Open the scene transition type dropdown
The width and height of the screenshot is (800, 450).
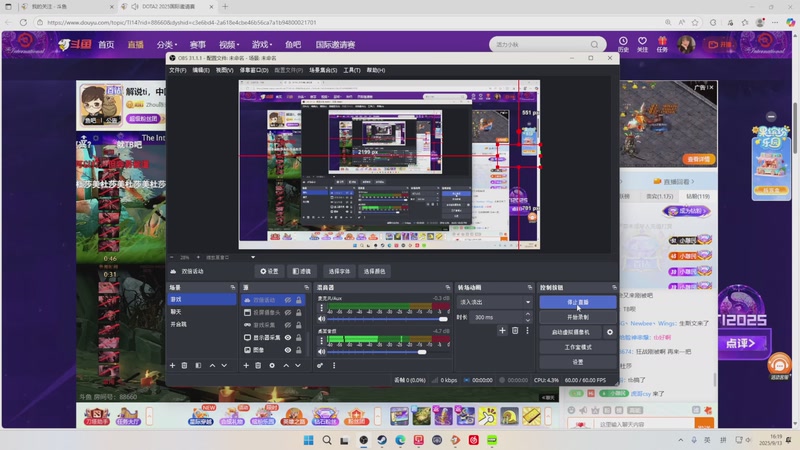(494, 302)
